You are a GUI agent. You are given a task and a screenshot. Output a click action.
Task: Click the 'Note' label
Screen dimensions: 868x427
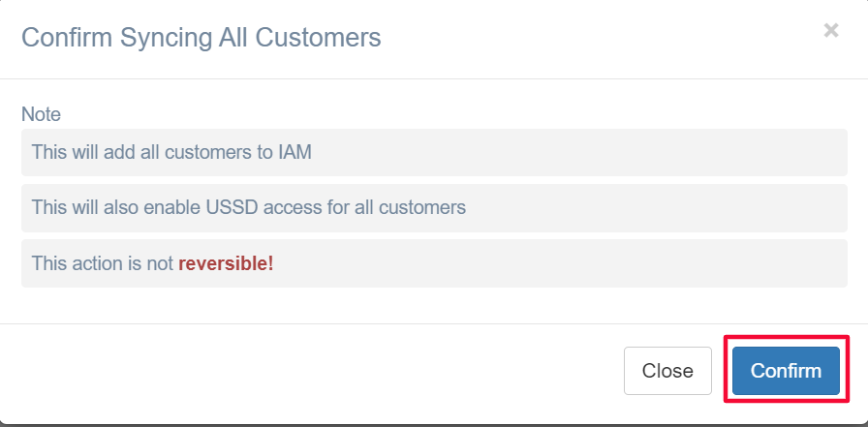click(x=41, y=114)
